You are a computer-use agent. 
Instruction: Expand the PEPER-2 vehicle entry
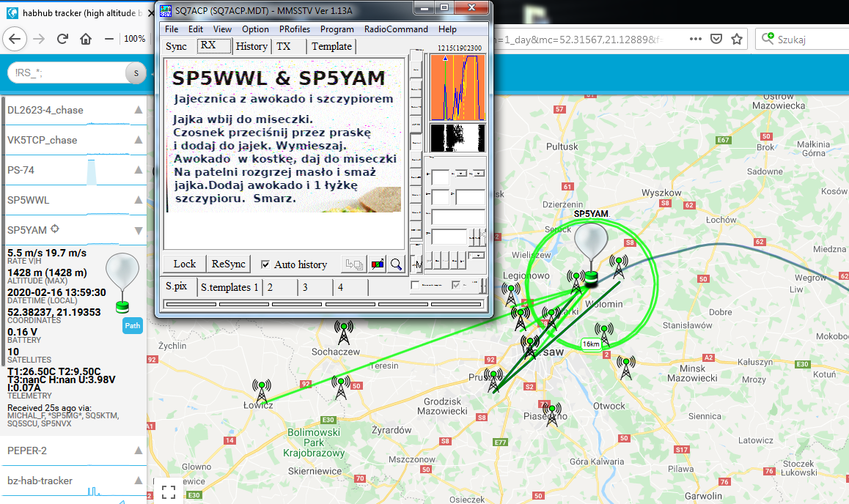coord(139,451)
